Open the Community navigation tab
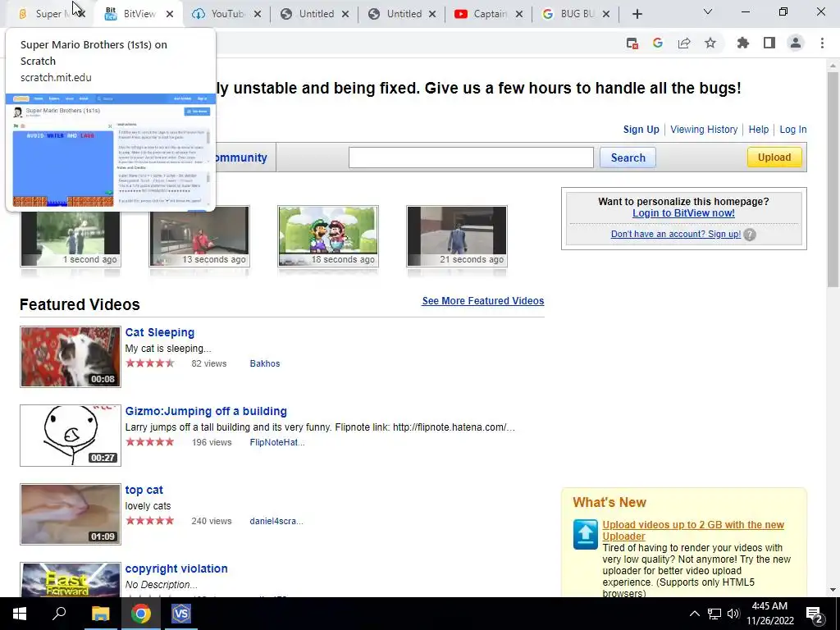 (x=240, y=157)
